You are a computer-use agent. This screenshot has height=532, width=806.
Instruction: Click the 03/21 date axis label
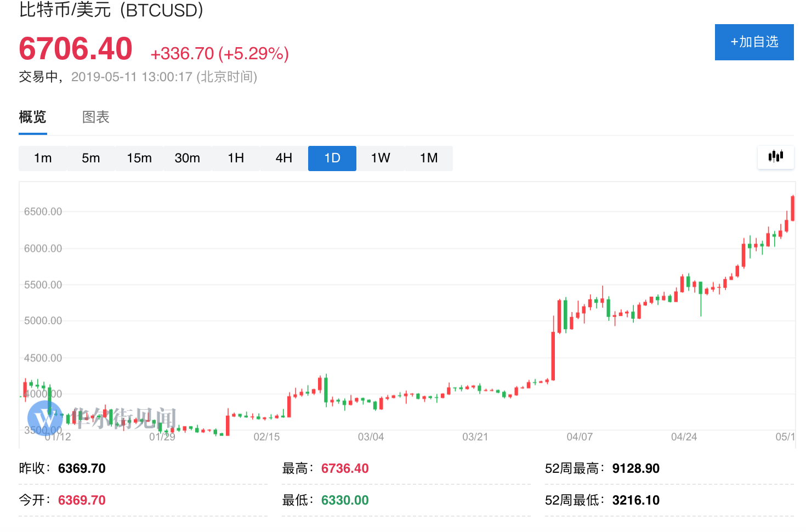point(474,437)
